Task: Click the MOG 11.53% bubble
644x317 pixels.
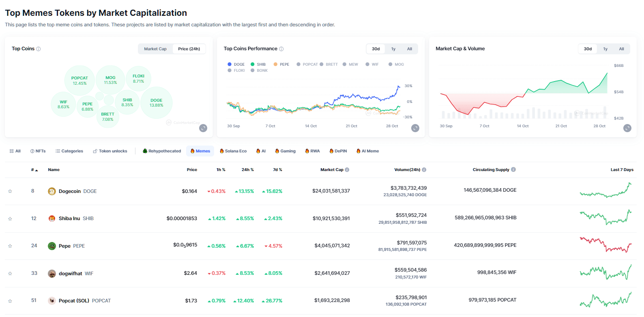Action: 110,80
